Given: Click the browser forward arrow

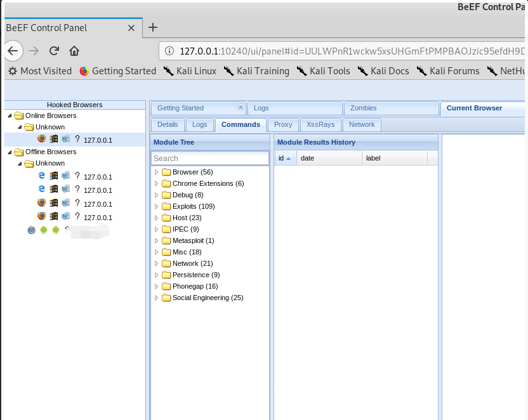Looking at the screenshot, I should 34,51.
